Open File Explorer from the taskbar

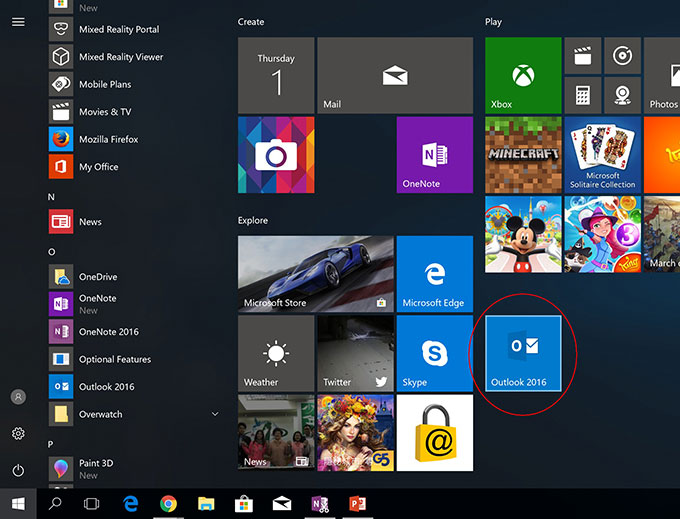[x=206, y=503]
